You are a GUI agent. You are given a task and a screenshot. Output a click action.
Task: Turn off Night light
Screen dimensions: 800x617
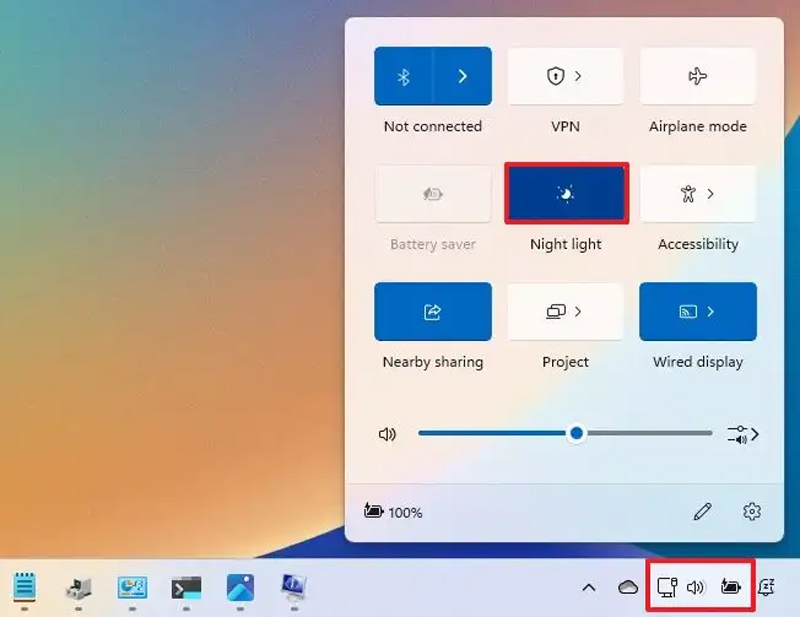[566, 194]
